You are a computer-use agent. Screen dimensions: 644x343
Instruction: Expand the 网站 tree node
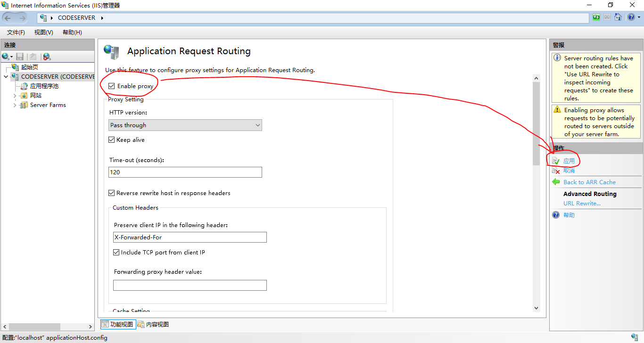coord(15,96)
